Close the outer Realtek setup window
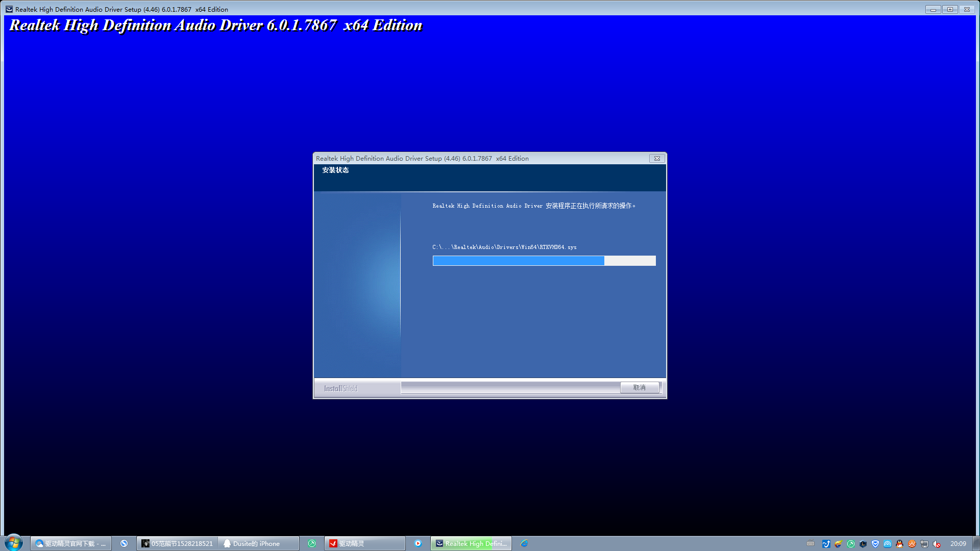This screenshot has height=551, width=980. click(967, 9)
